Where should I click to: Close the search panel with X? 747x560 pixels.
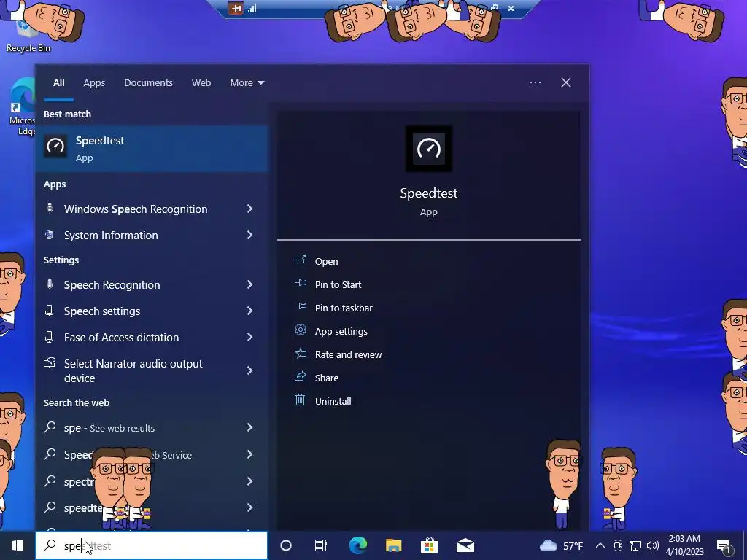pos(566,82)
